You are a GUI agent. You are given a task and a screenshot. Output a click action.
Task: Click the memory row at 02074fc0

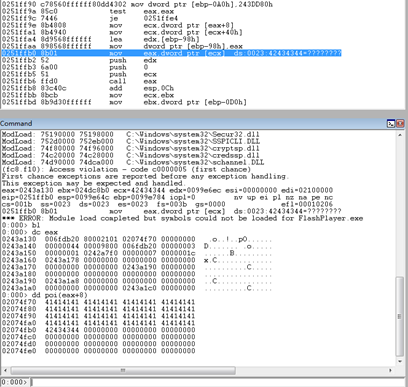(x=98, y=337)
